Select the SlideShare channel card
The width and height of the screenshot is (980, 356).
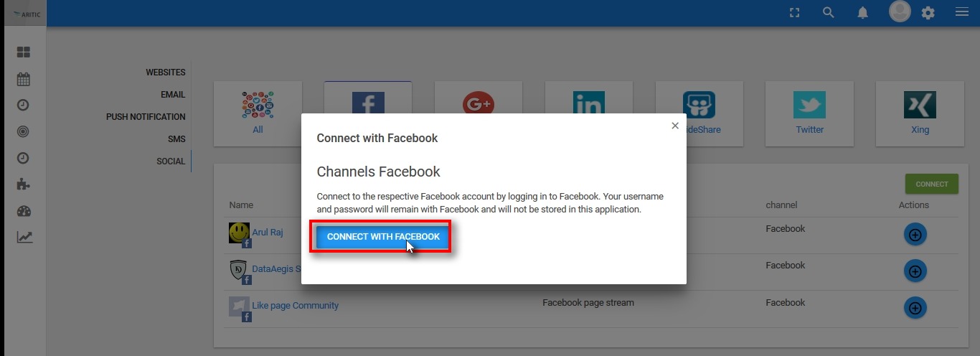[699, 113]
